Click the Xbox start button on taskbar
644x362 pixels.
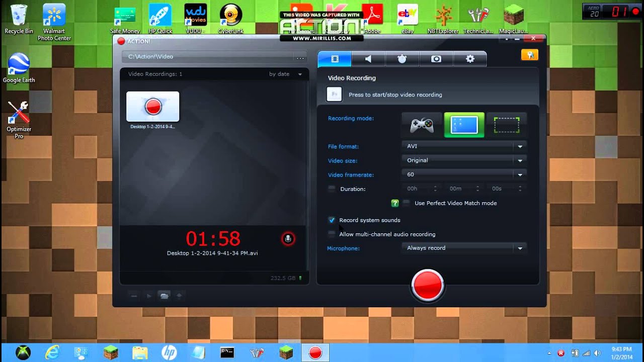23,352
